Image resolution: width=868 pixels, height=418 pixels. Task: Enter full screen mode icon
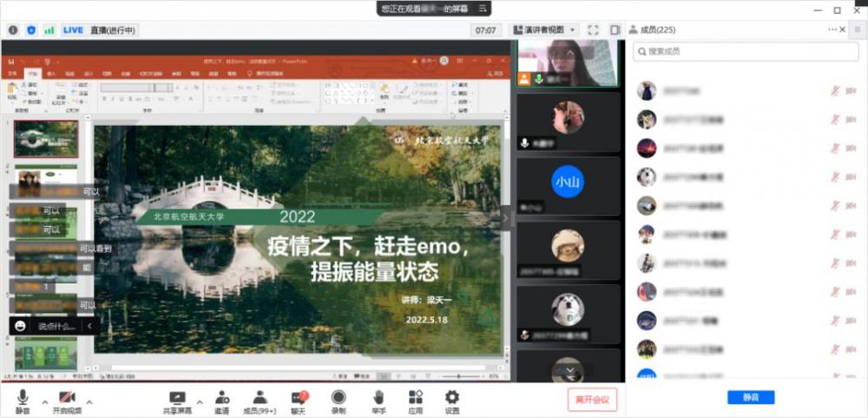(593, 30)
